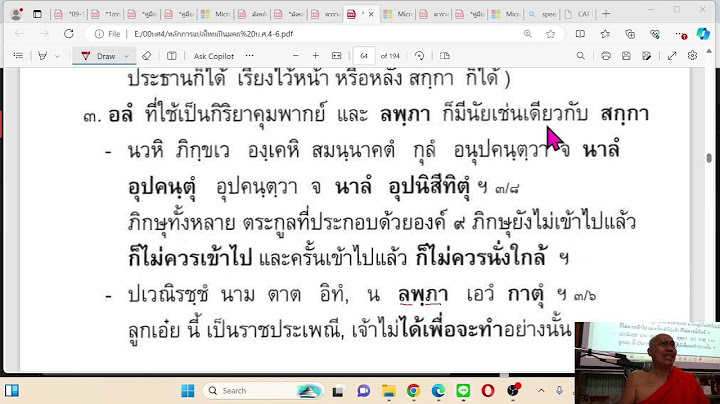
Task: Open Windows Start menu
Action: (x=188, y=391)
